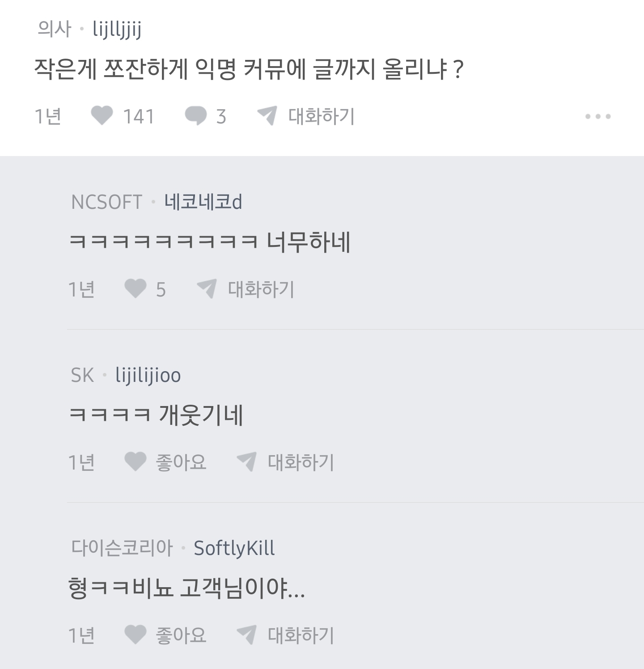Heart the SoftlyKill reply
This screenshot has width=644, height=669.
[135, 635]
